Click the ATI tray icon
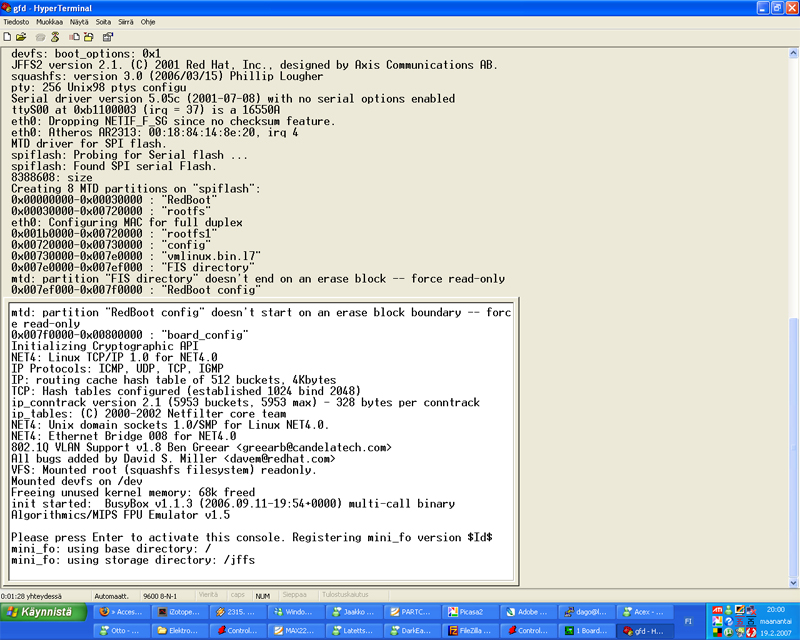This screenshot has width=800, height=640. click(717, 610)
